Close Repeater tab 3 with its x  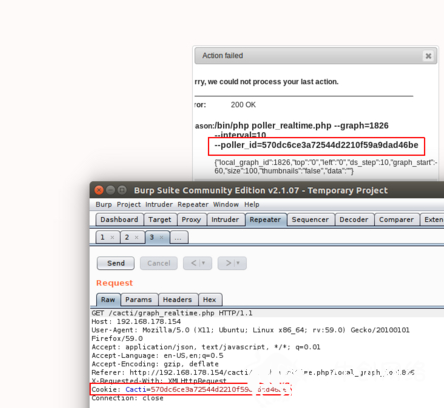click(x=161, y=237)
